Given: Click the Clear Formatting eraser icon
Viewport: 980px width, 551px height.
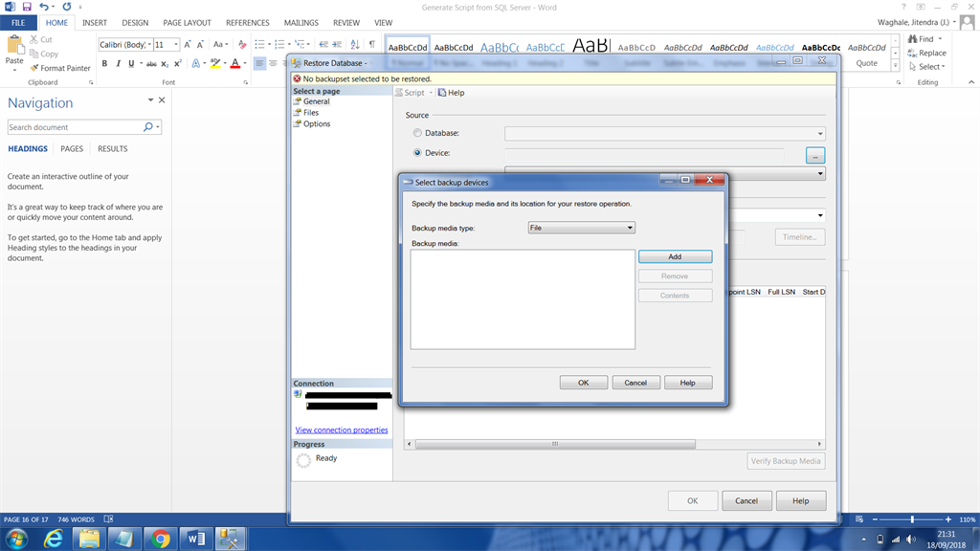Looking at the screenshot, I should [x=242, y=44].
